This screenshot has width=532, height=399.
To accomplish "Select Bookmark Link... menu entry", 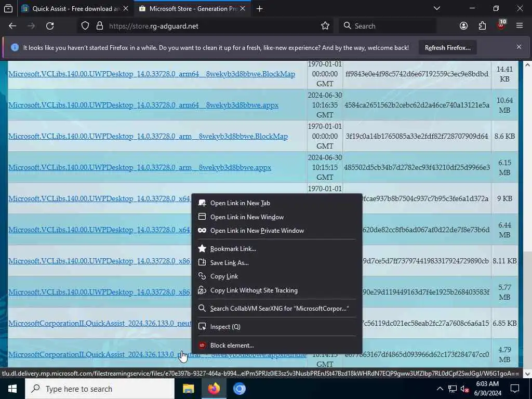I will (277, 249).
